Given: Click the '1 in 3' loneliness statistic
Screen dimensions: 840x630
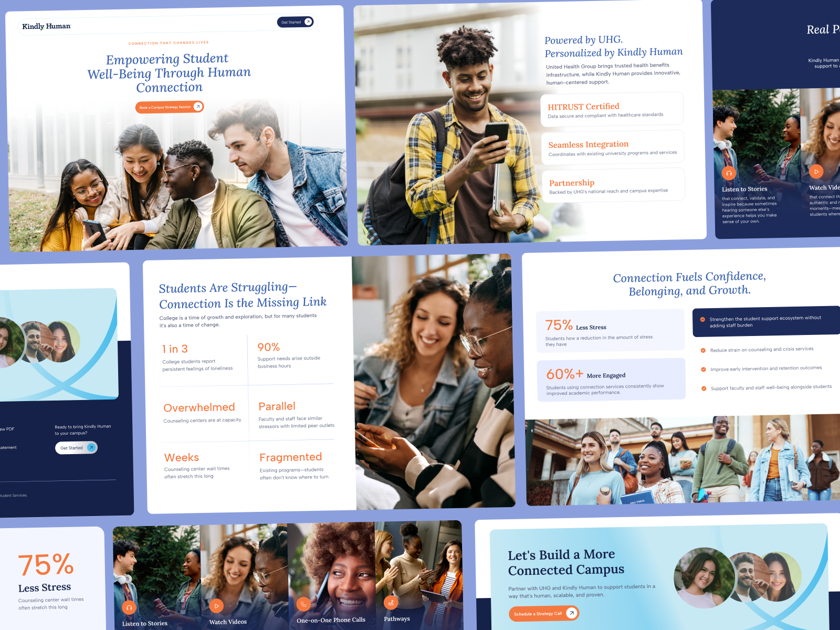Looking at the screenshot, I should tap(175, 349).
